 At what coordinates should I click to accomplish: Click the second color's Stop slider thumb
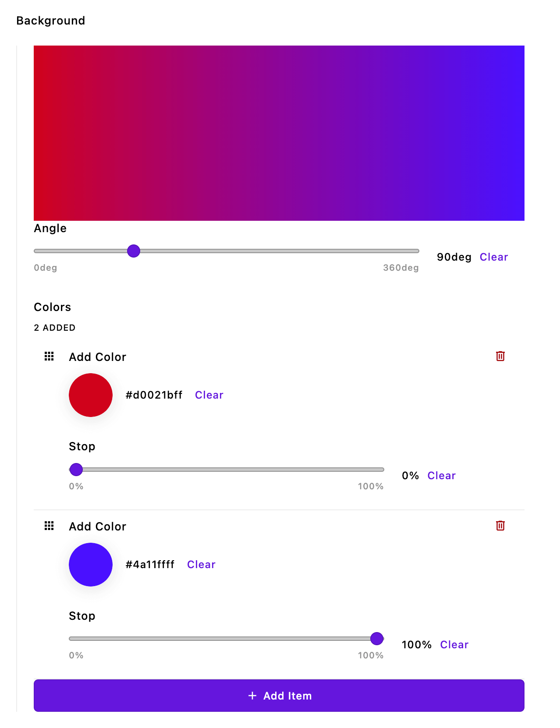pyautogui.click(x=376, y=639)
